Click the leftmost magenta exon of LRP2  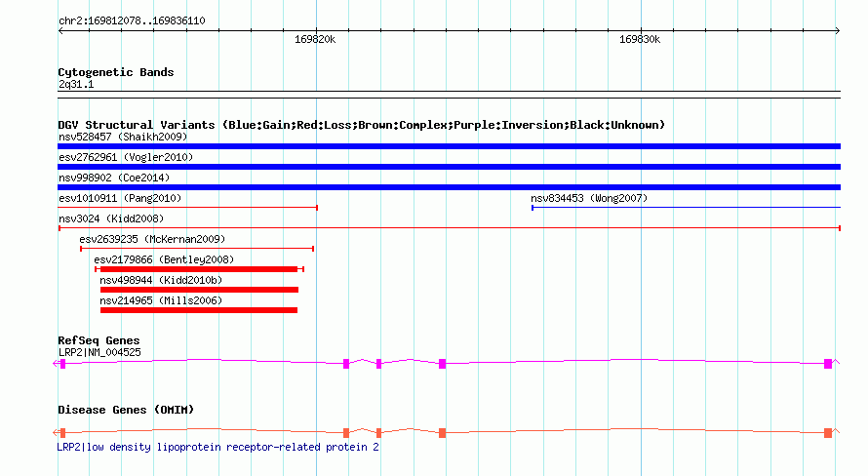point(63,364)
